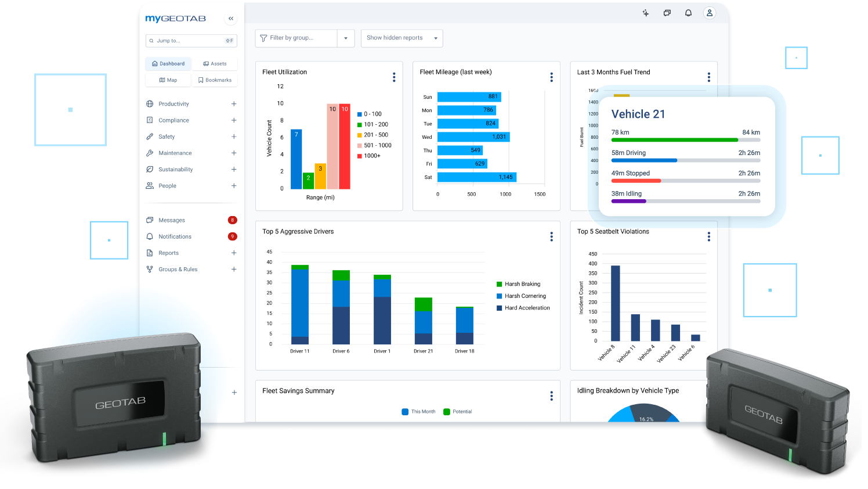Viewport: 868px width, 489px height.
Task: Open the user profile icon
Action: point(709,13)
